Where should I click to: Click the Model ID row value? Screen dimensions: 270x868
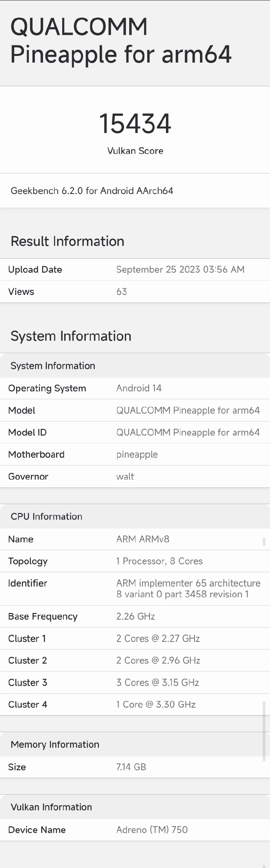pos(188,433)
